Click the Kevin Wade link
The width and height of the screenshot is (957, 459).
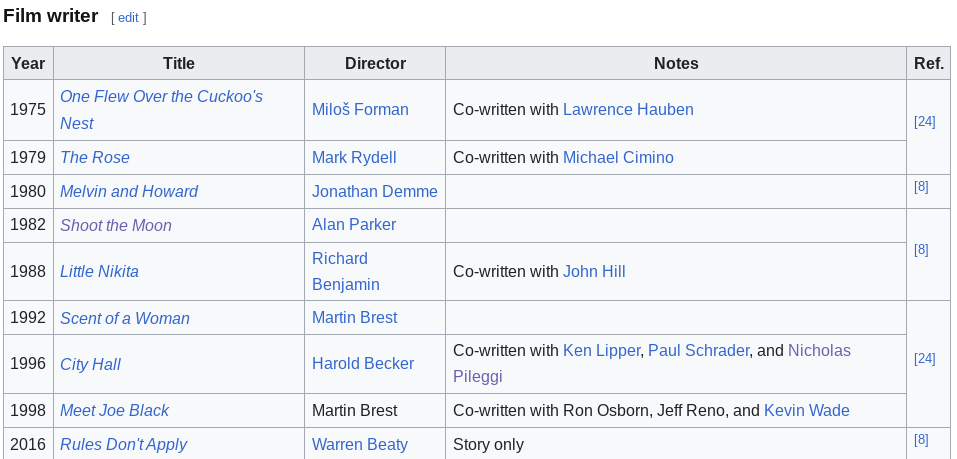806,411
